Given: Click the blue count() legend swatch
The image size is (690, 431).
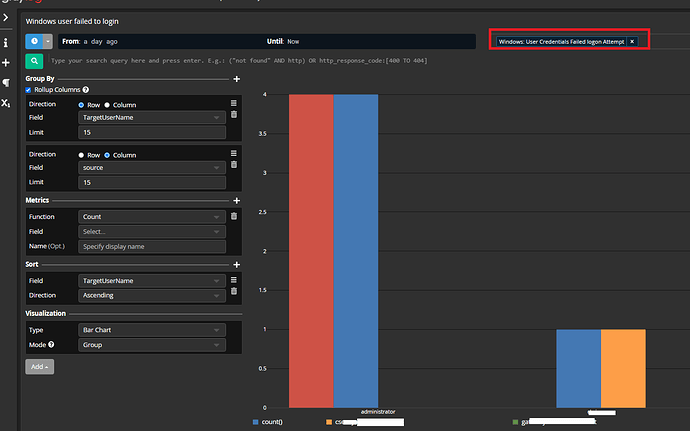Looking at the screenshot, I should [255, 422].
